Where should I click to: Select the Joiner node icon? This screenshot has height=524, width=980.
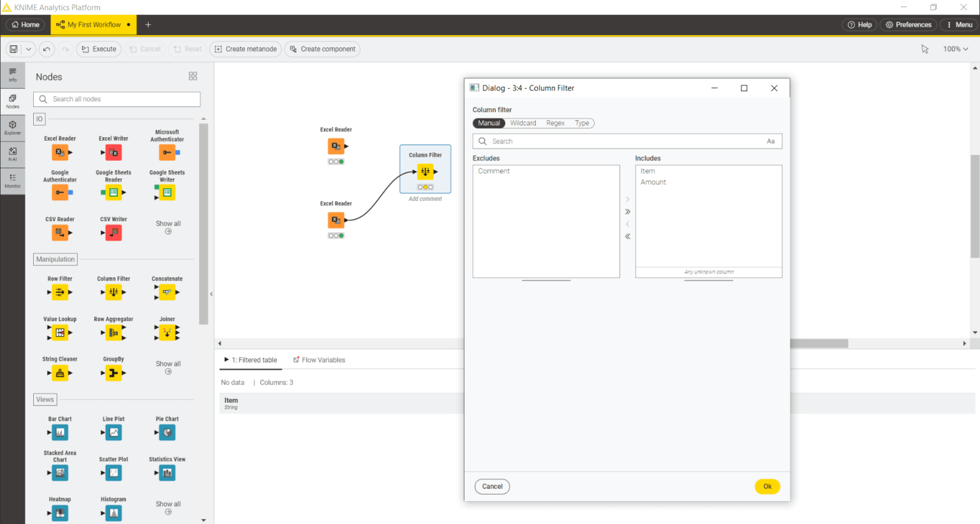pyautogui.click(x=167, y=332)
